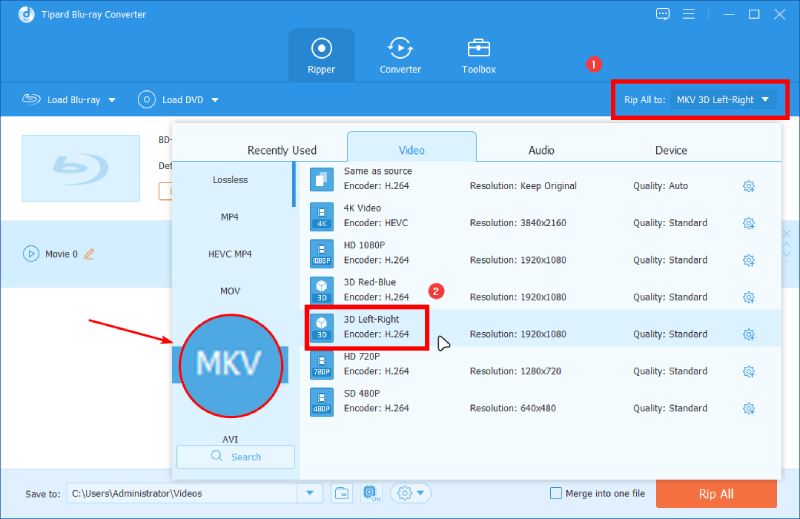This screenshot has height=519, width=800.
Task: Click the 'Resolution: 640x480' text
Action: (513, 408)
